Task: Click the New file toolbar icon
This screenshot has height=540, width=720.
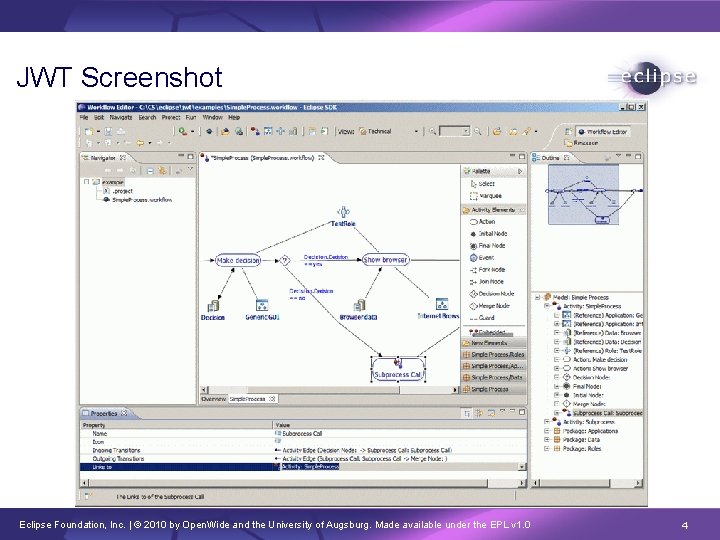Action: pos(89,131)
